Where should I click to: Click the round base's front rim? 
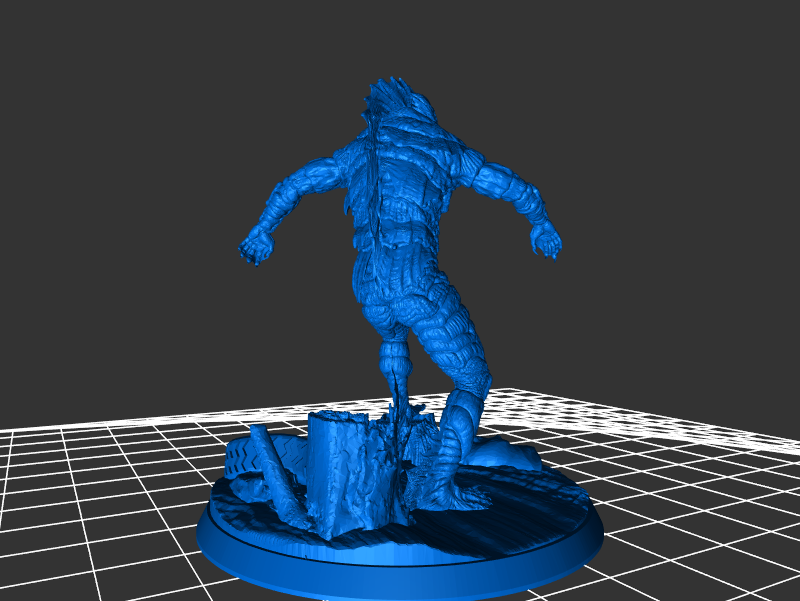pos(400,572)
